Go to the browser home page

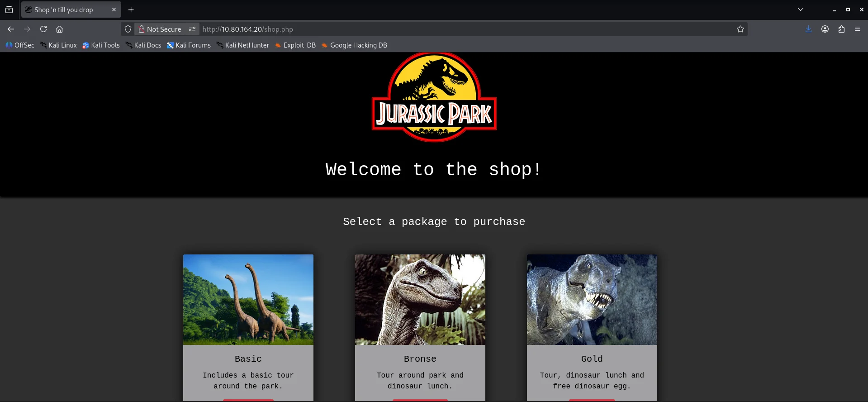(59, 29)
